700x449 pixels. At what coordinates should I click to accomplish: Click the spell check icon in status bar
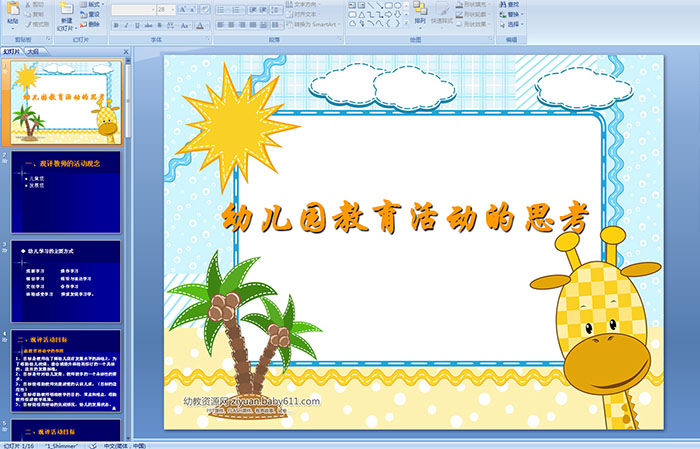[93, 445]
